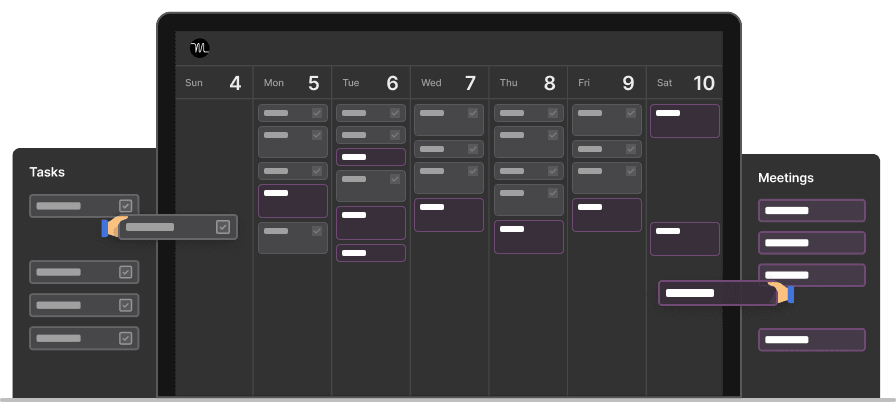
Task: Check Friday's top task checkbox
Action: point(631,113)
